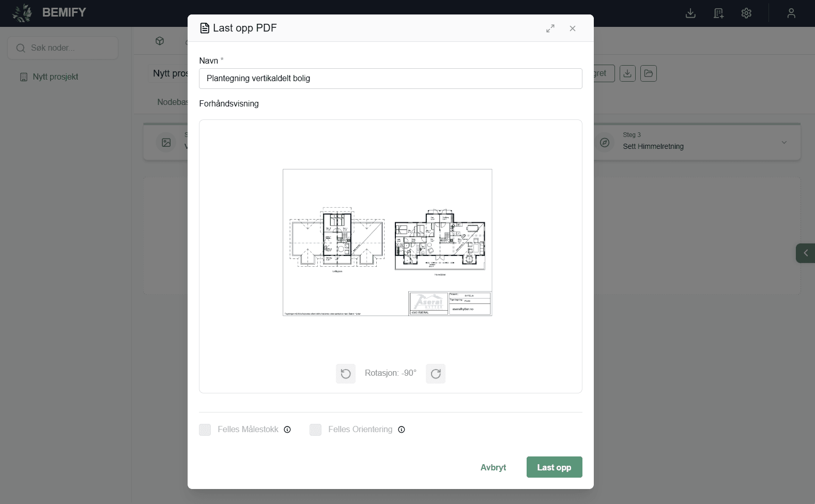Viewport: 815px width, 504px height.
Task: Click the Avbryt button
Action: pos(493,467)
